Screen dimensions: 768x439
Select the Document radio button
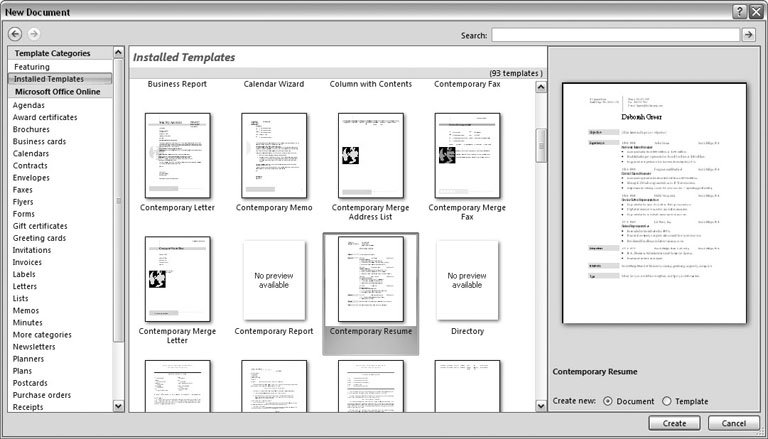pos(608,401)
